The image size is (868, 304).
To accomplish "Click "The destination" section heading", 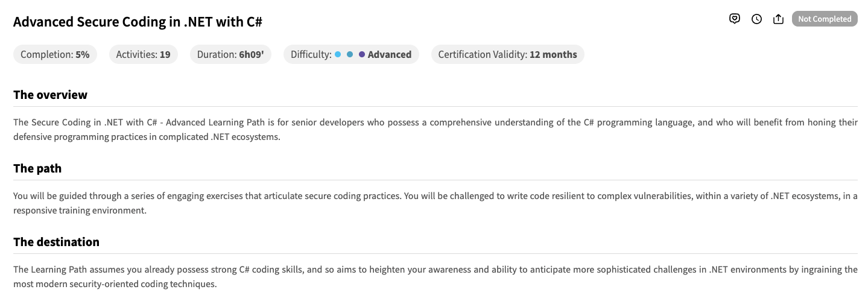I will [56, 242].
